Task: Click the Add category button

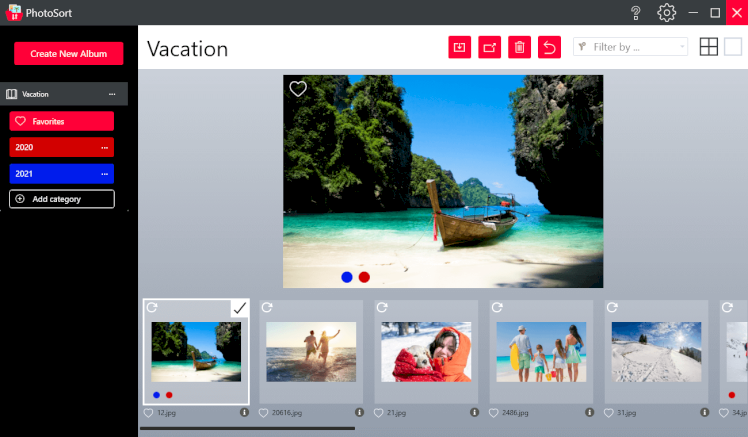Action: (x=62, y=199)
